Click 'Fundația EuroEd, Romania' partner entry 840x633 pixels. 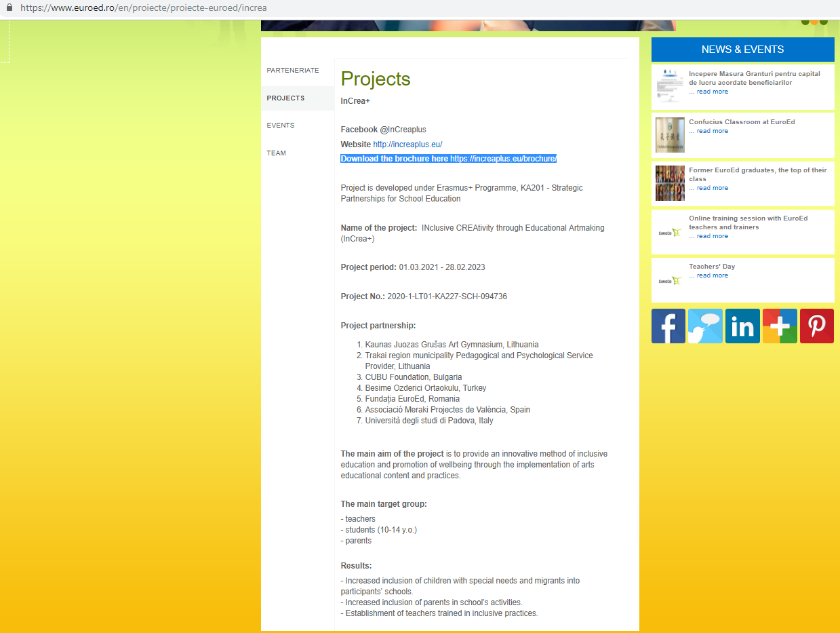pos(412,399)
